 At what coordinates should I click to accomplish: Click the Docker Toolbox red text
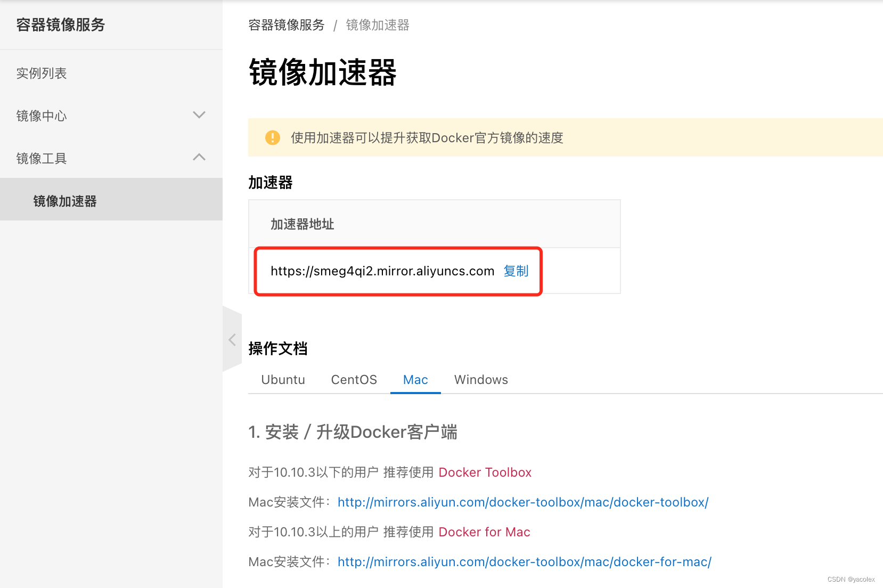point(485,472)
